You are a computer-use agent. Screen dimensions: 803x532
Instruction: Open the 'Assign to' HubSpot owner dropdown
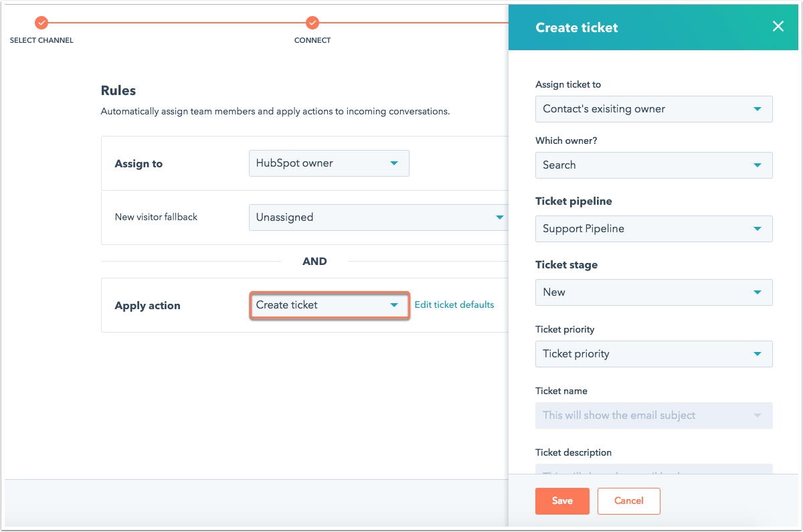pyautogui.click(x=329, y=163)
